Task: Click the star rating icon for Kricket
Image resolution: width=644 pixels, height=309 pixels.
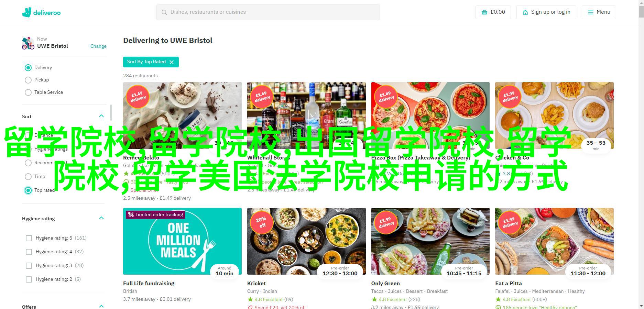Action: pos(250,299)
